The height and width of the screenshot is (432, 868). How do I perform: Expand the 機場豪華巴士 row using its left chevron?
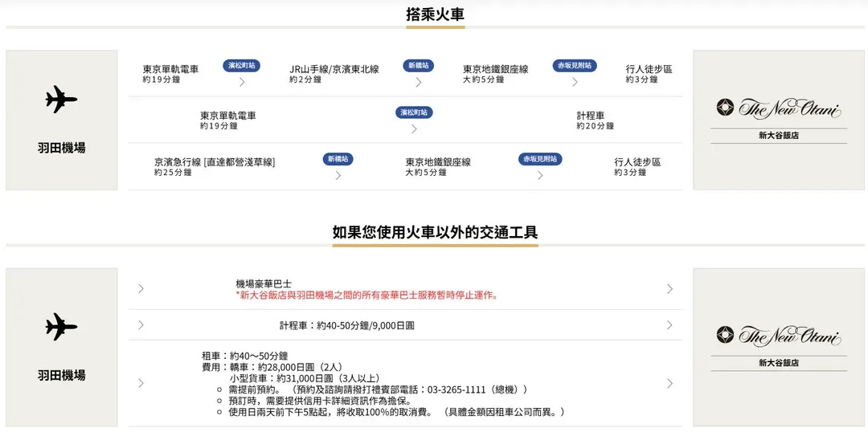(x=141, y=289)
